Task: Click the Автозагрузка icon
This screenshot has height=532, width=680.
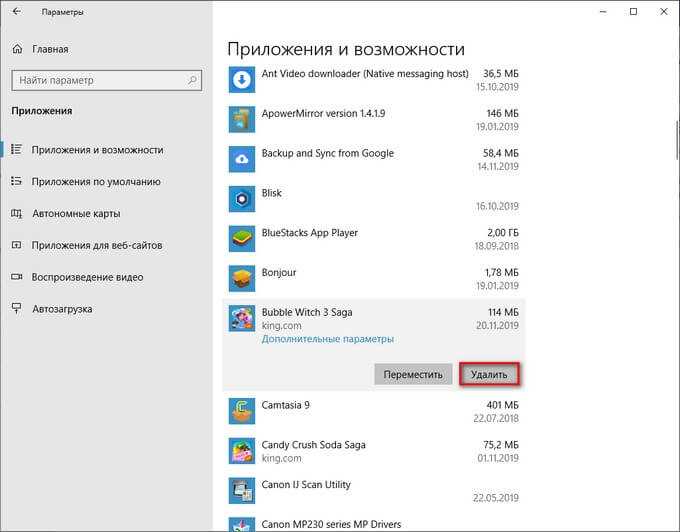Action: 16,308
